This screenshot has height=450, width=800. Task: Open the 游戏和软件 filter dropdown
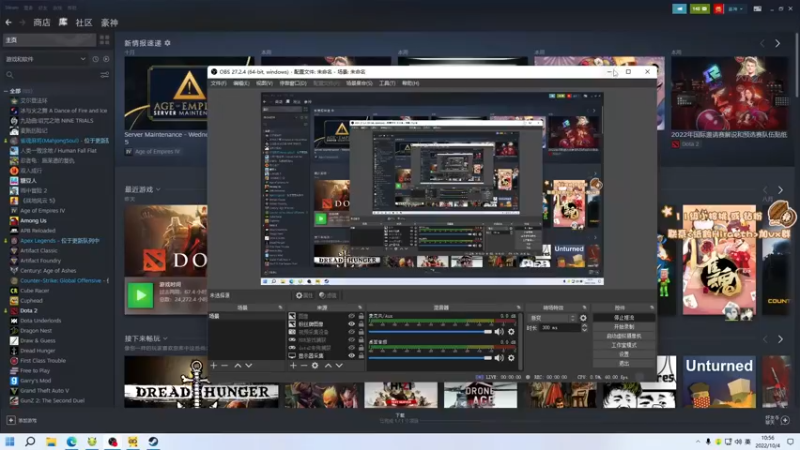tap(45, 59)
